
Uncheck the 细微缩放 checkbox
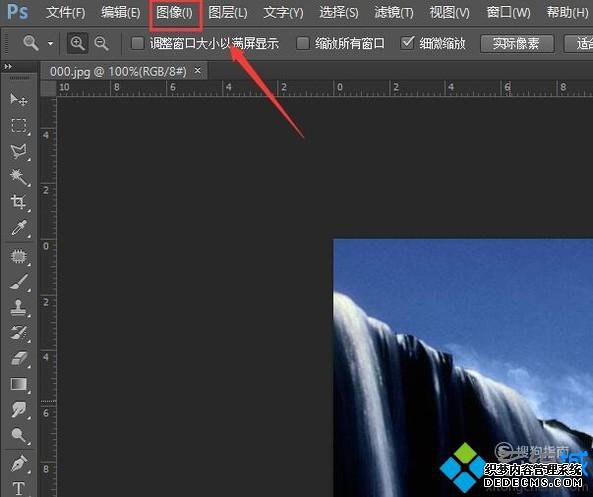(407, 43)
